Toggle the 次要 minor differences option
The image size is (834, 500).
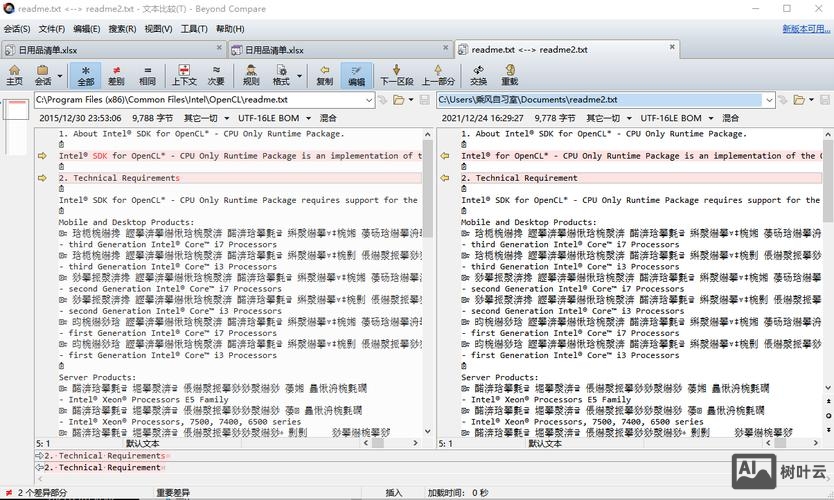click(216, 75)
